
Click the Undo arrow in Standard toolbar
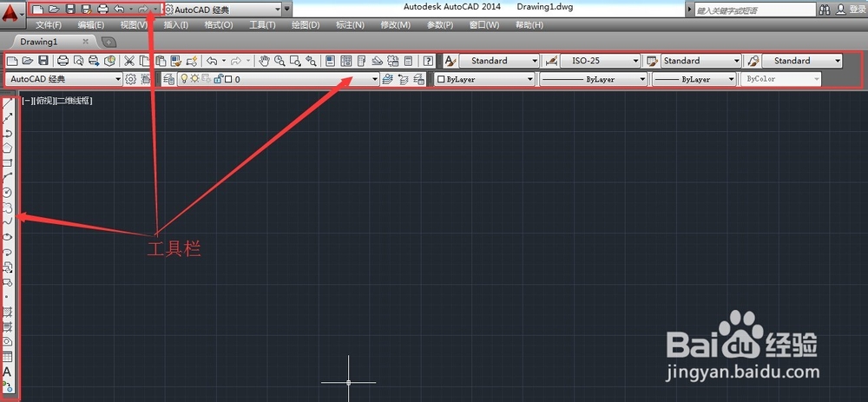212,61
